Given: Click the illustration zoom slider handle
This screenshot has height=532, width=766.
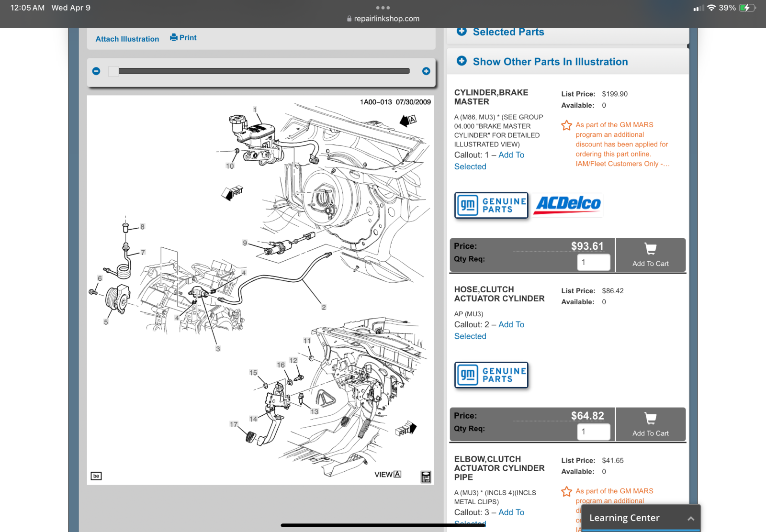Looking at the screenshot, I should (113, 71).
